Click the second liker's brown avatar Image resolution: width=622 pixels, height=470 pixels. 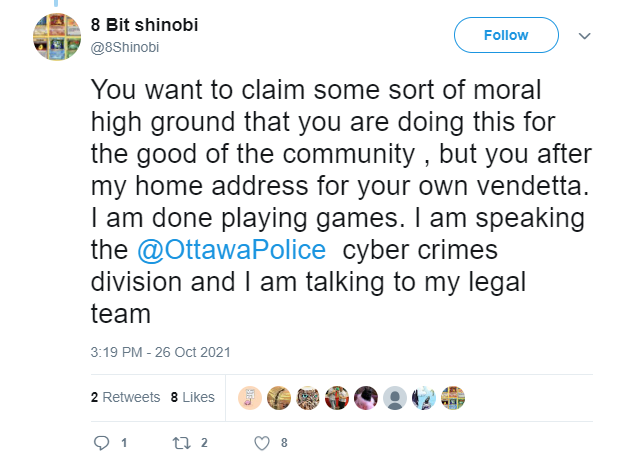click(279, 398)
